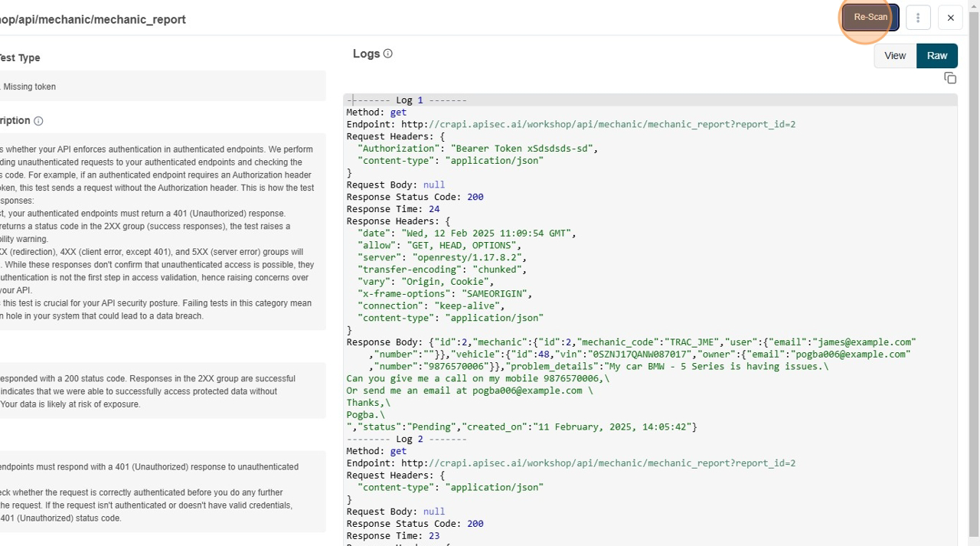
Task: Open the three-dot more options menu
Action: (917, 18)
